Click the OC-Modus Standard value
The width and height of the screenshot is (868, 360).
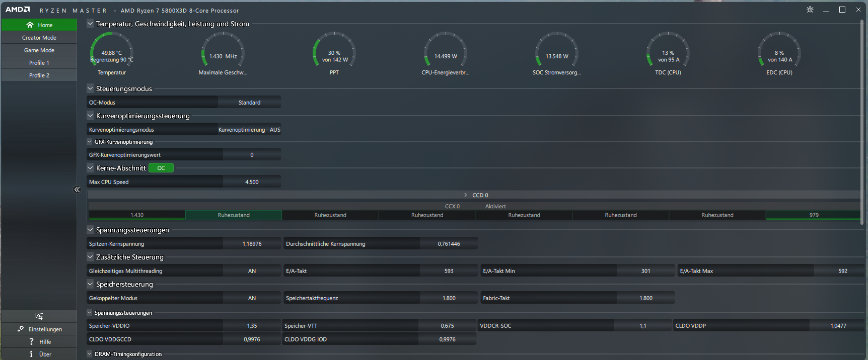point(249,103)
